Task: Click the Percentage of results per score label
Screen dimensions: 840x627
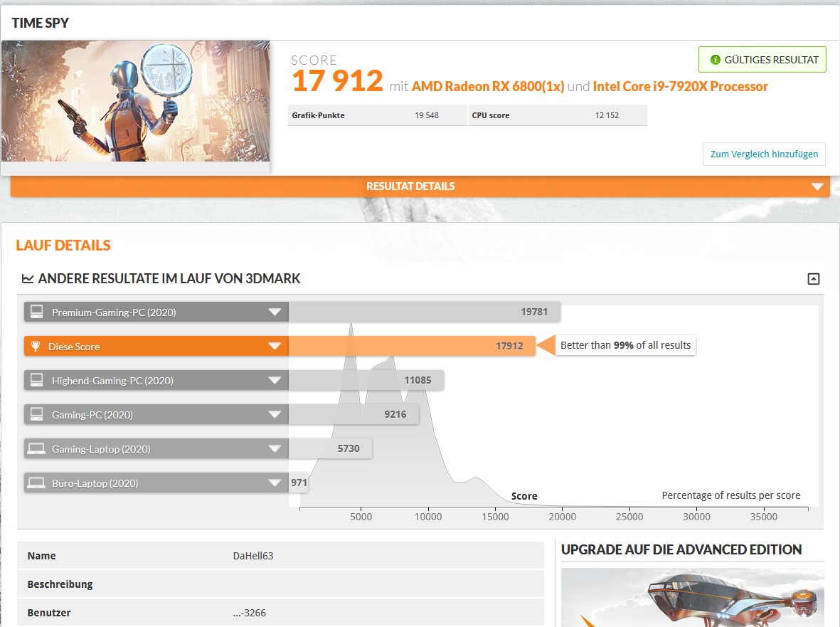Action: pyautogui.click(x=730, y=495)
